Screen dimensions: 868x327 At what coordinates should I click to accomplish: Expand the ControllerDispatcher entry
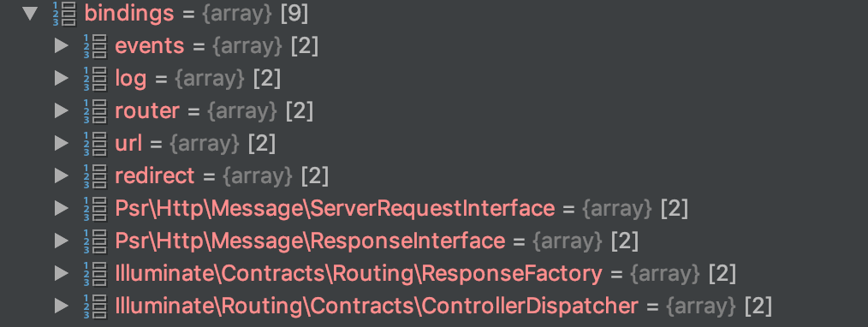tap(62, 306)
